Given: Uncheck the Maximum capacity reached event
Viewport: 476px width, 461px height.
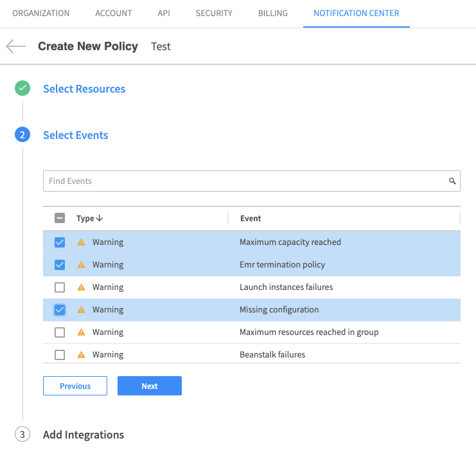Looking at the screenshot, I should 60,242.
